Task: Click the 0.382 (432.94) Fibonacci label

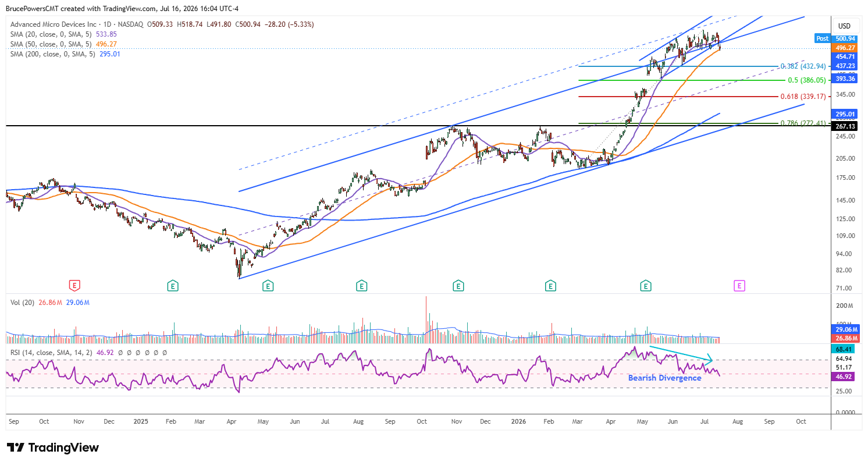Action: 803,66
